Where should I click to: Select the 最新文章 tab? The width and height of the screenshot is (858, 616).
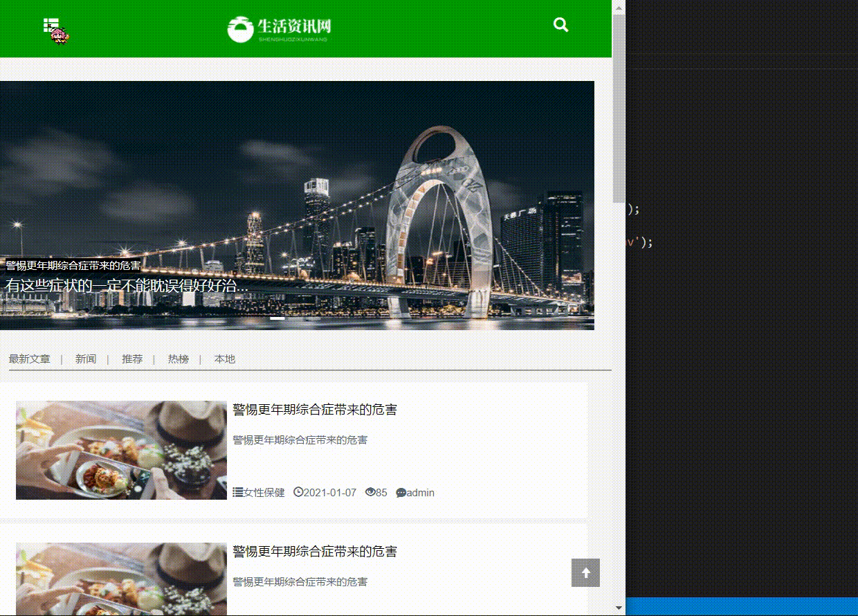(30, 359)
